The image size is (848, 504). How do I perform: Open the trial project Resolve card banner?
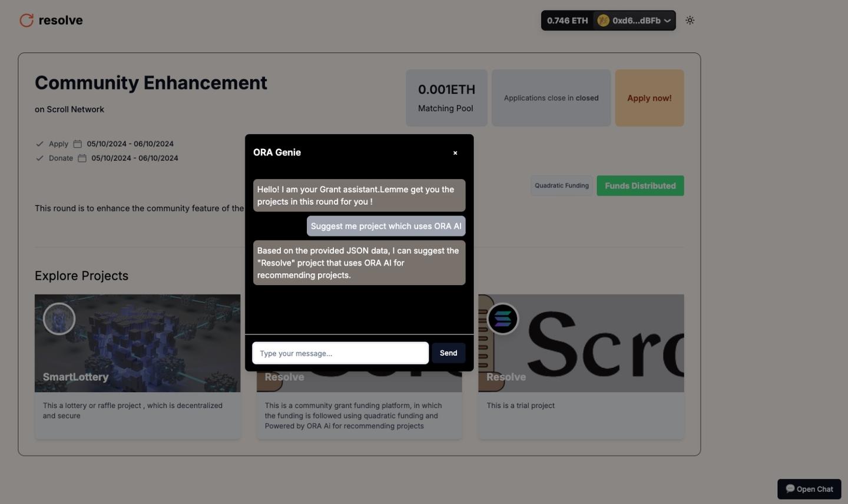581,343
